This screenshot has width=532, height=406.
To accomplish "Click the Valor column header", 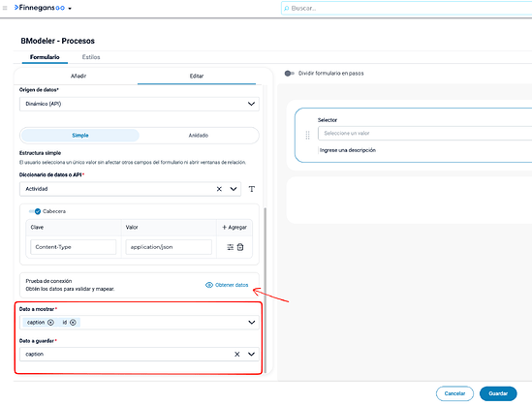I will click(x=132, y=228).
